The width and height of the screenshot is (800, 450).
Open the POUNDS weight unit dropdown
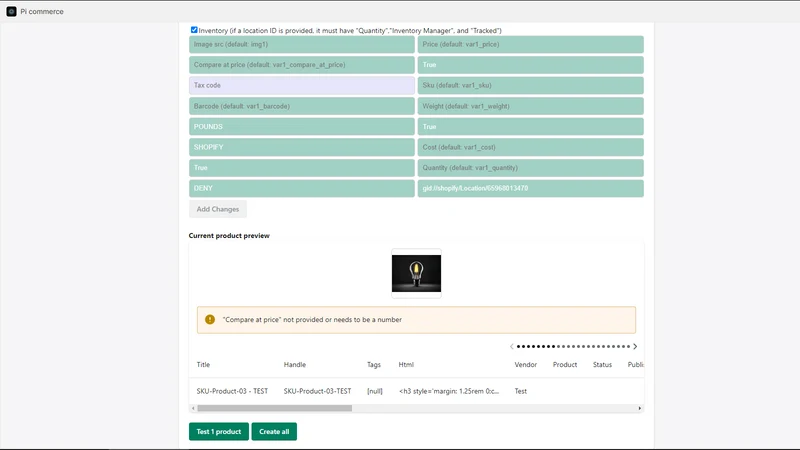[x=302, y=127]
